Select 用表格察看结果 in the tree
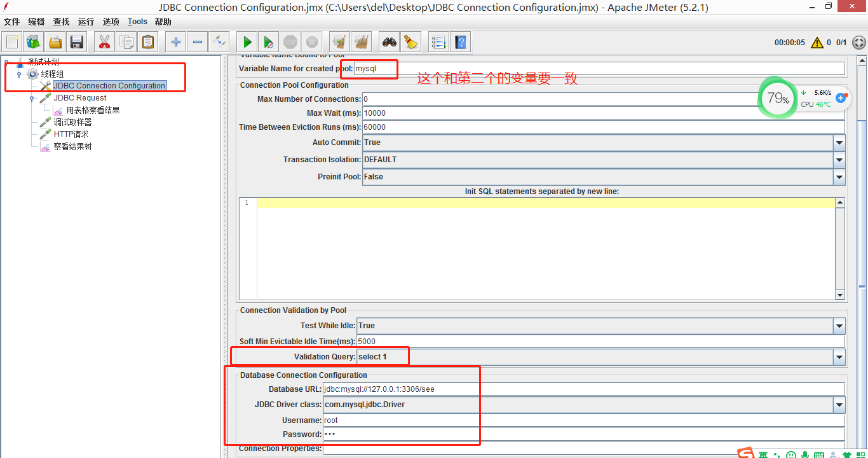This screenshot has width=868, height=458. point(93,110)
